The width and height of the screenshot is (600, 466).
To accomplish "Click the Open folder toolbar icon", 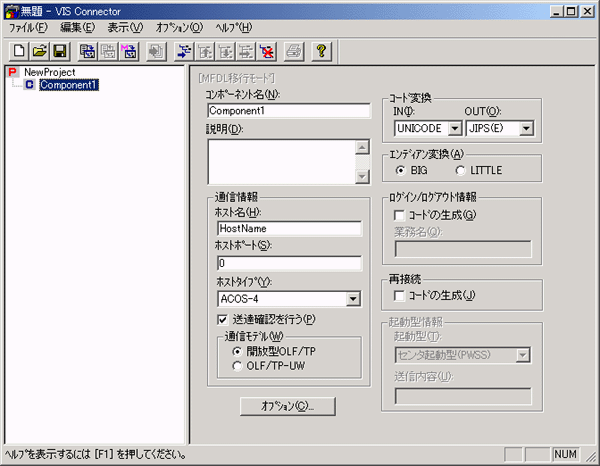I will coord(40,49).
